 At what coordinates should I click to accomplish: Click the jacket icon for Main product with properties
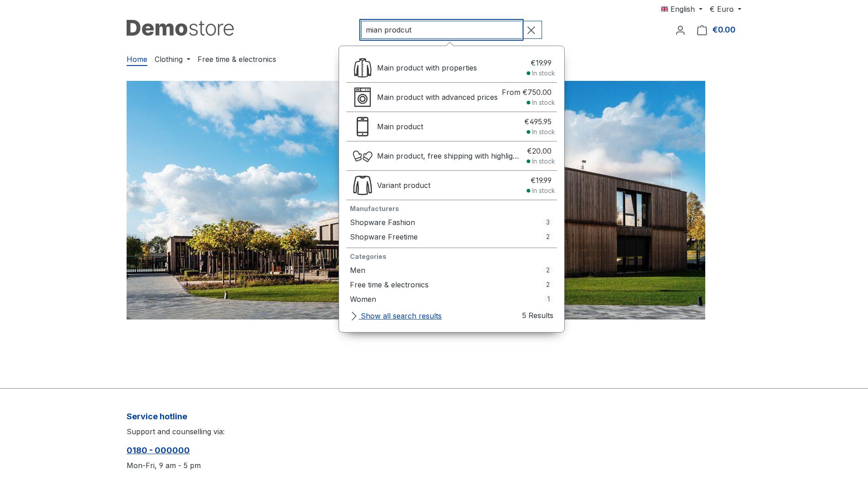tap(363, 68)
